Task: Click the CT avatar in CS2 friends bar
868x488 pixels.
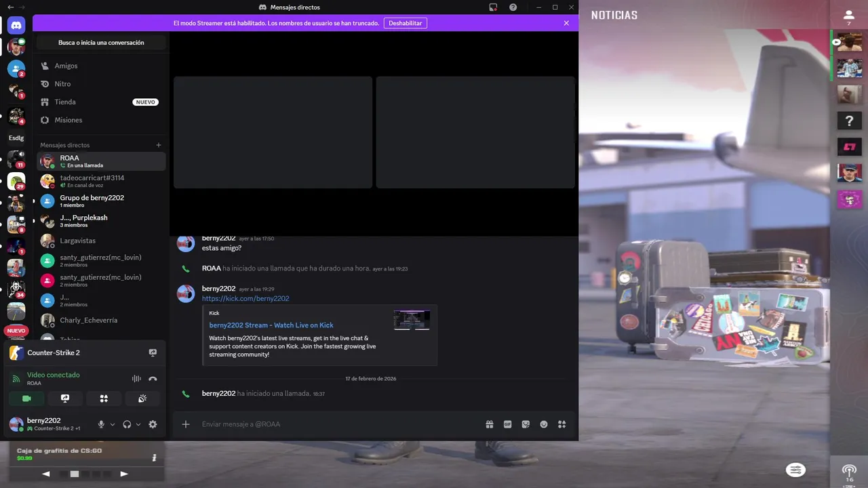Action: [x=849, y=146]
